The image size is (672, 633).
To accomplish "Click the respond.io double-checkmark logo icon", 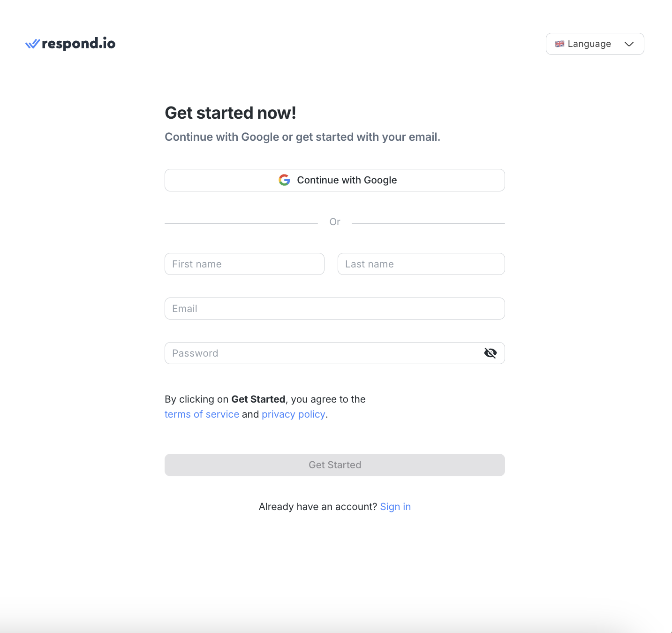I will 32,44.
